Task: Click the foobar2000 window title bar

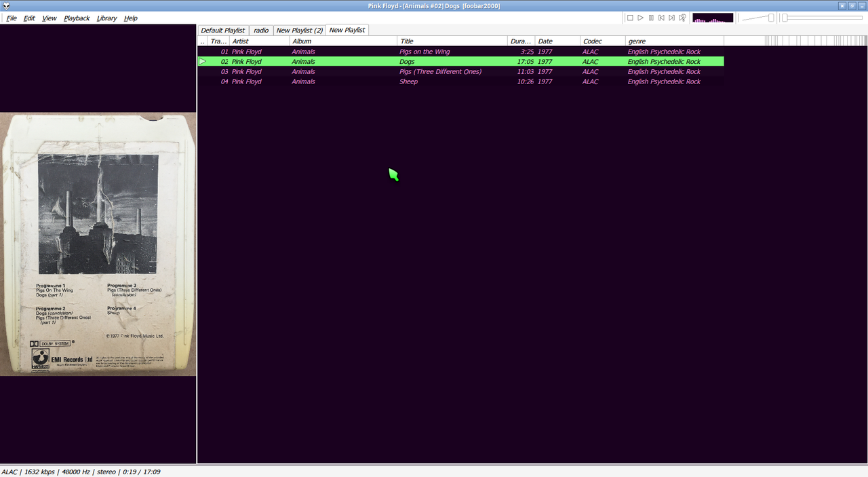Action: point(434,5)
